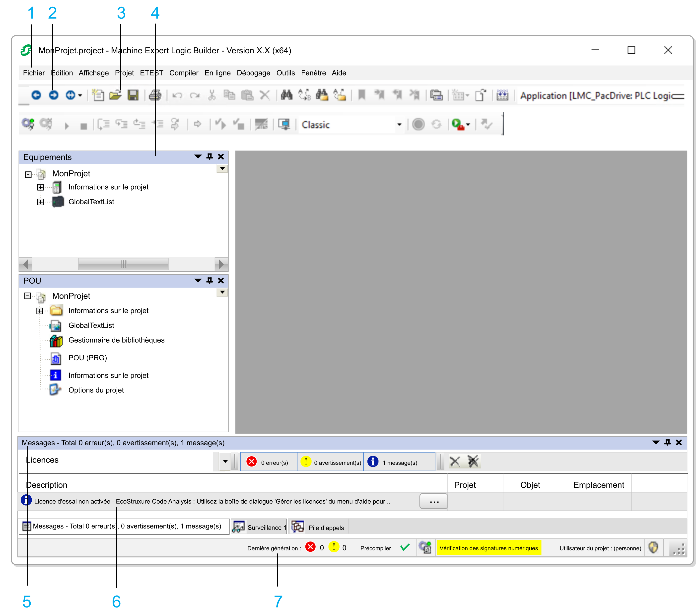Open the Classic mode dropdown
Viewport: 696px width, 616px height.
click(399, 125)
